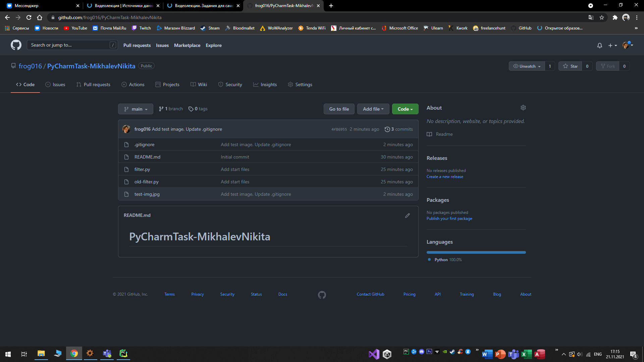This screenshot has width=644, height=362.
Task: Open File Explorer from the taskbar
Action: click(x=41, y=354)
